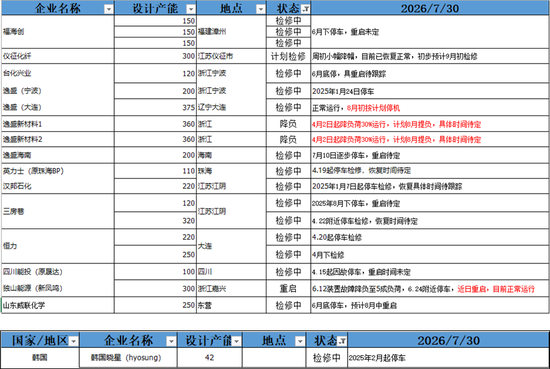Select the 四川能投（原晟达） company cell
The image size is (550, 369).
[x=58, y=272]
